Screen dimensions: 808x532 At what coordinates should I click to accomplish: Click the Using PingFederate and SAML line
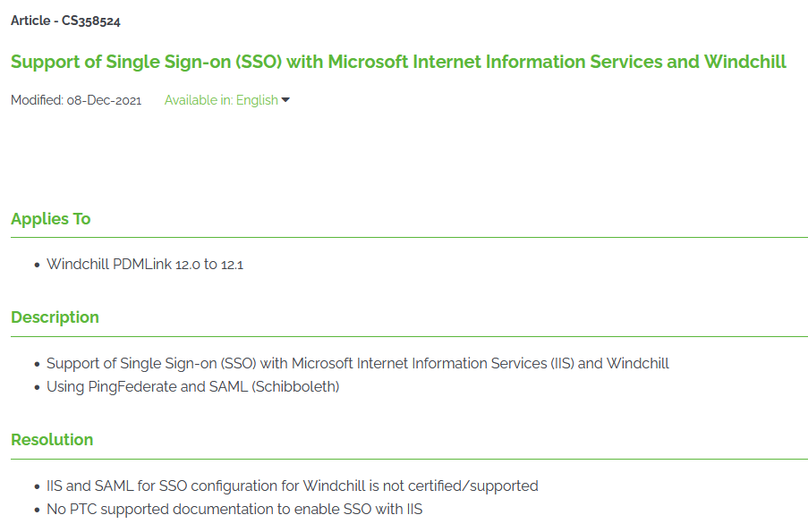[193, 387]
